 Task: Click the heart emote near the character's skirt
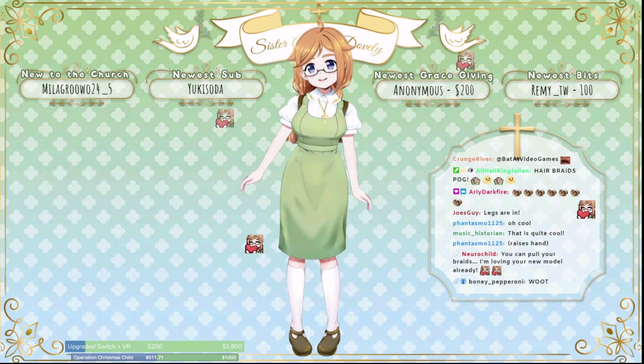[x=254, y=244]
